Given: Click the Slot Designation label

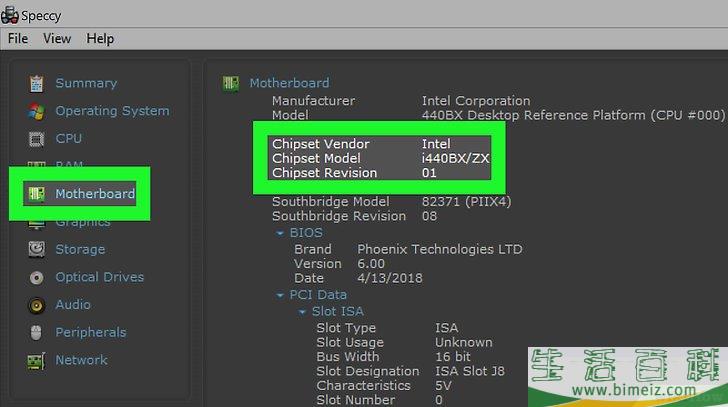Looking at the screenshot, I should 368,371.
